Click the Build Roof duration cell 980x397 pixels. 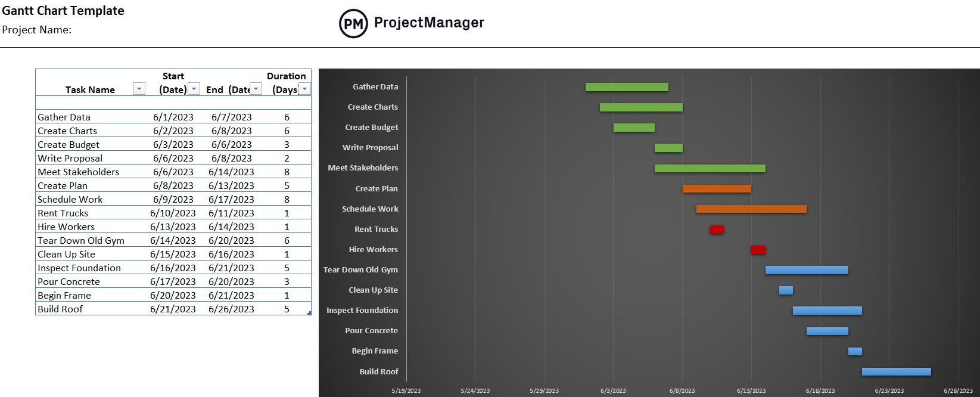(287, 309)
